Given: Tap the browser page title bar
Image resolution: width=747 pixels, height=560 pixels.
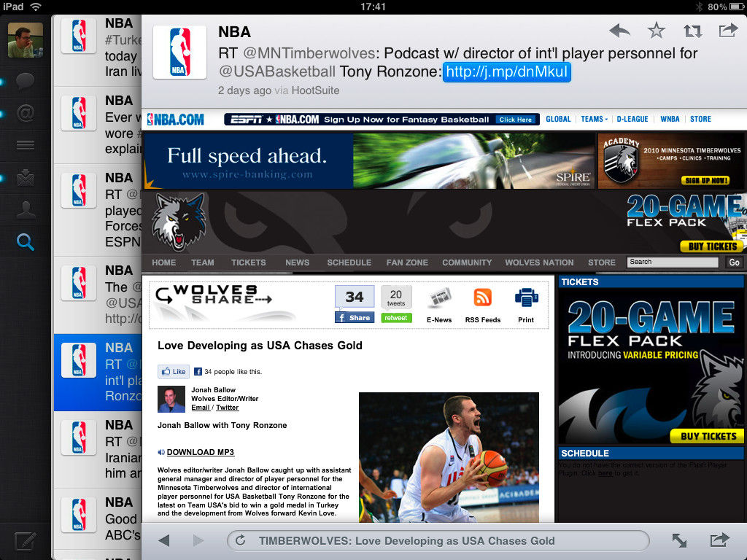Looking at the screenshot, I should pyautogui.click(x=438, y=541).
